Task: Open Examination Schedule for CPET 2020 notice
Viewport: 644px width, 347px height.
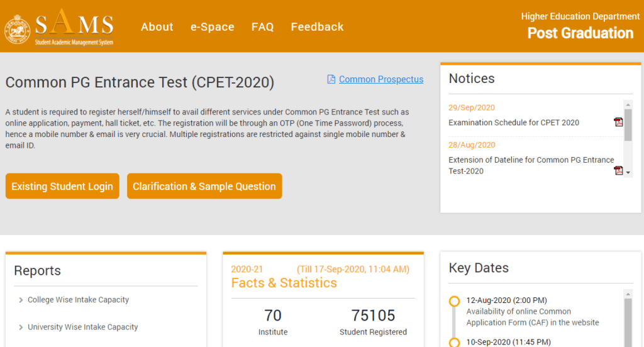Action: (514, 123)
